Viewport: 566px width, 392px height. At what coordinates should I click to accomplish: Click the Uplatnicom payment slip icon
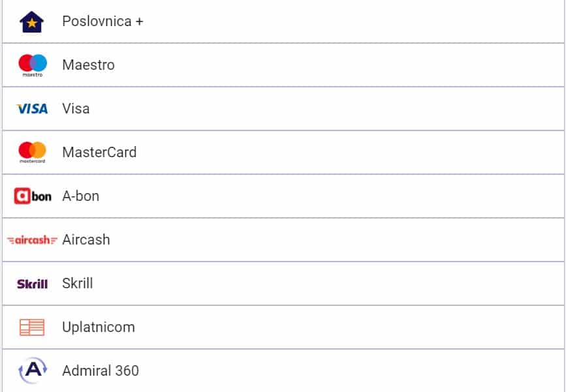[32, 327]
